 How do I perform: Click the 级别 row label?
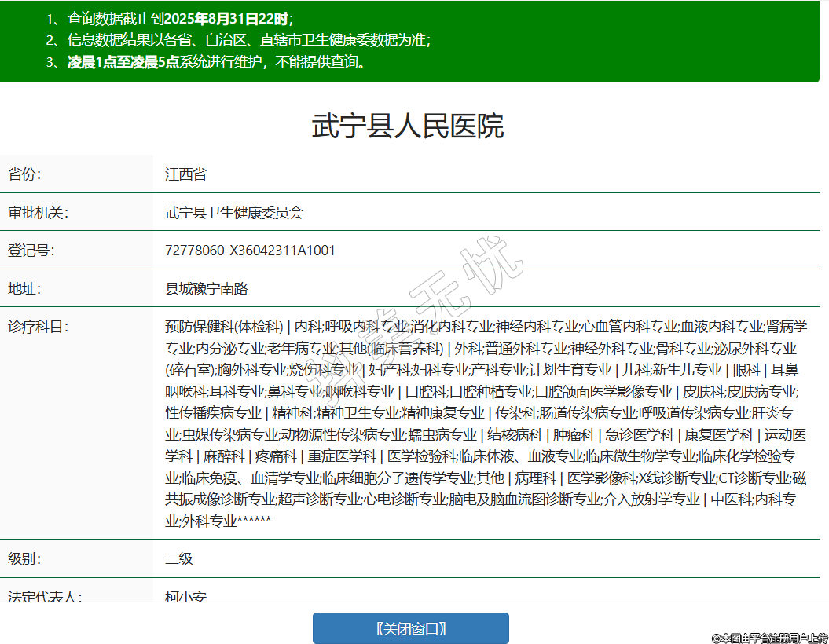point(24,559)
